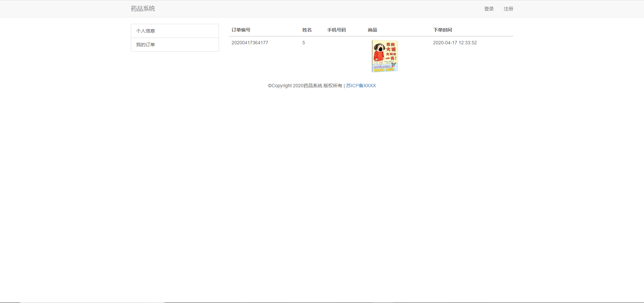Click the order number 20200417364177

click(x=250, y=43)
